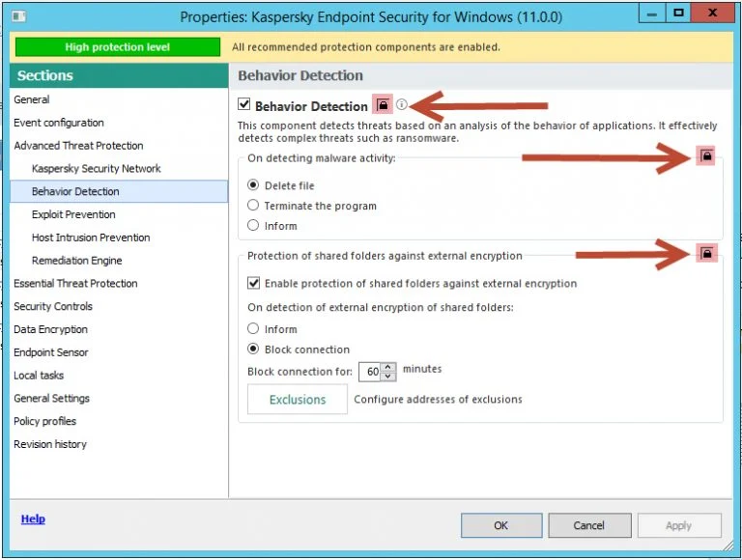
Task: Choose Inform under malware activity
Action: tap(254, 225)
